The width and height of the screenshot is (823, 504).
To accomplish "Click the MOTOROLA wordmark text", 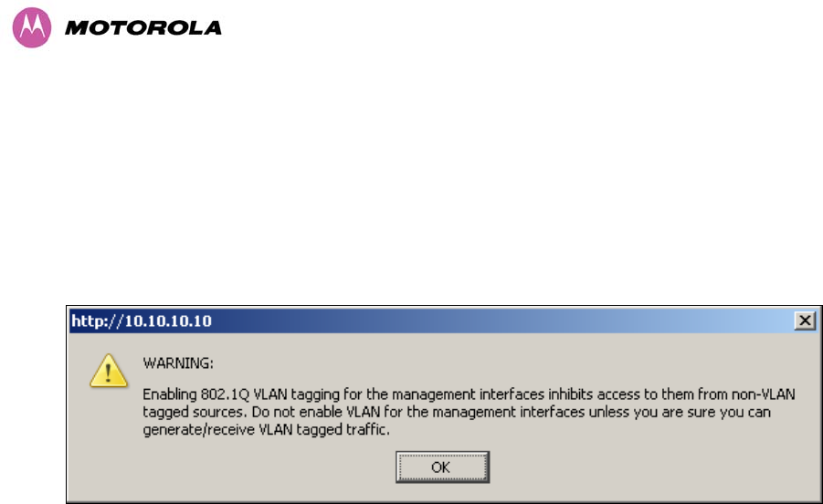I will 143,28.
